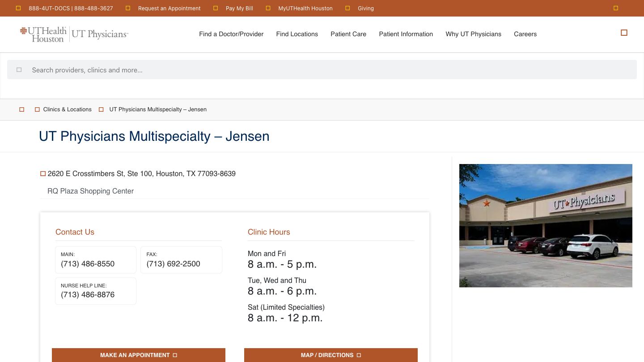Click the location pin icon beside the clinic address

(x=43, y=173)
